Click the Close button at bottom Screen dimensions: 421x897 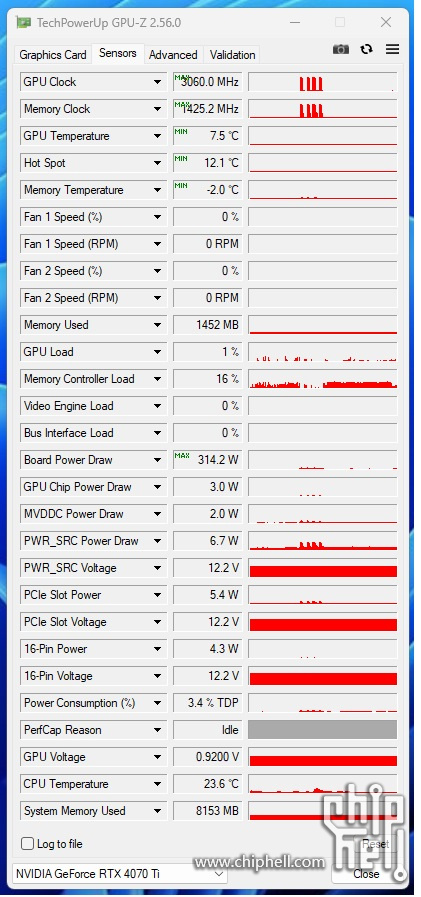coord(366,874)
